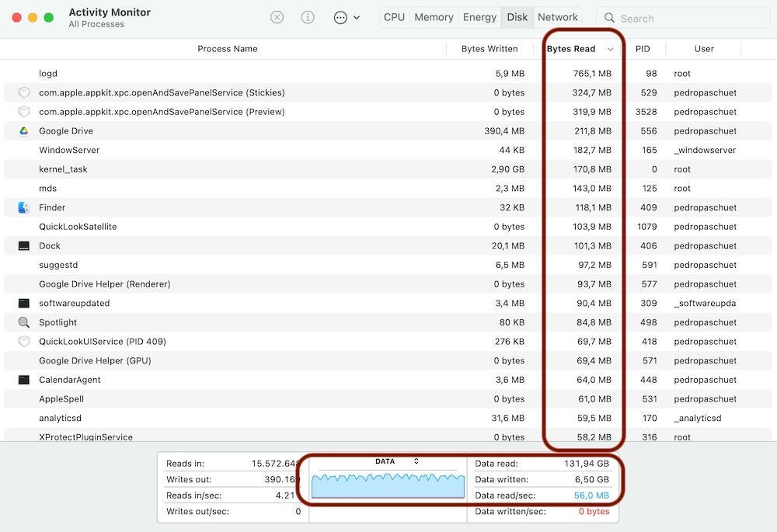
Task: Switch to the Energy tab
Action: pyautogui.click(x=479, y=17)
